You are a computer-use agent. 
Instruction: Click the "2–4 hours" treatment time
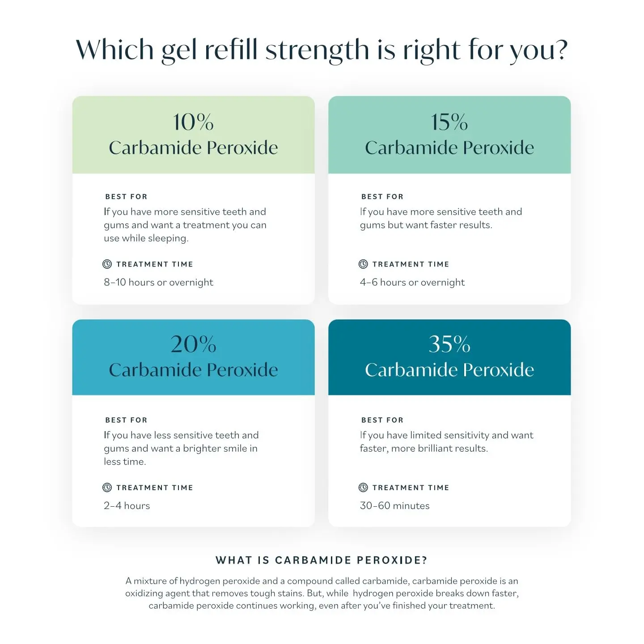click(127, 506)
